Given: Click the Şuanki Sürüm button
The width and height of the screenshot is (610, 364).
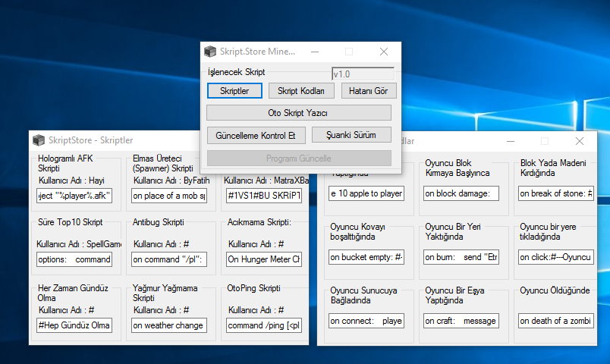Looking at the screenshot, I should coord(351,134).
